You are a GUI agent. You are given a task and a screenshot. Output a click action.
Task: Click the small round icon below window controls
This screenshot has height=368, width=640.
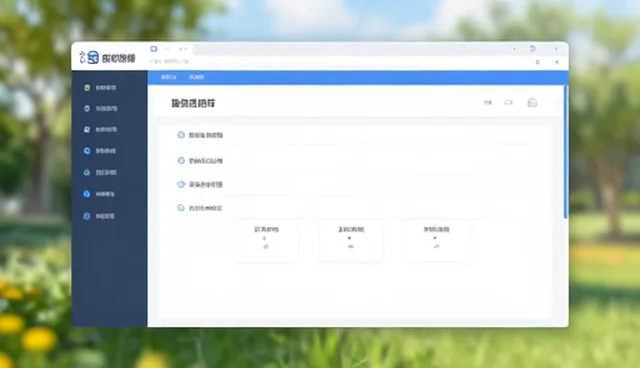point(538,62)
